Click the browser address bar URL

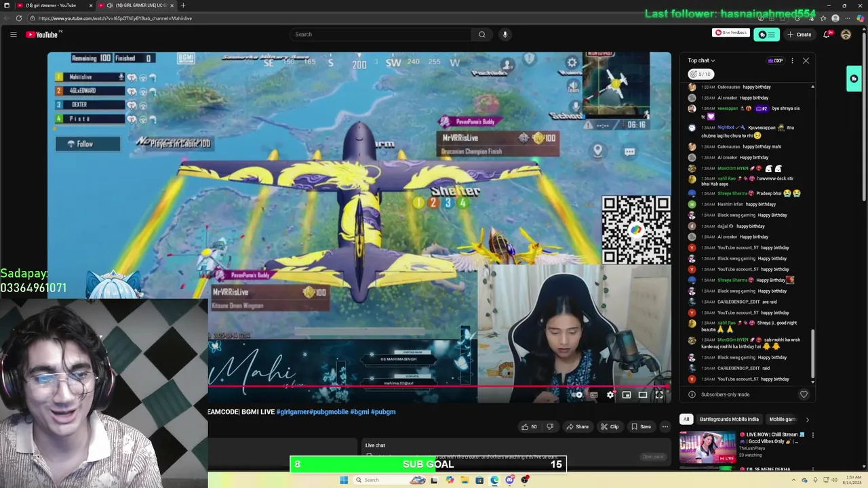[x=115, y=18]
